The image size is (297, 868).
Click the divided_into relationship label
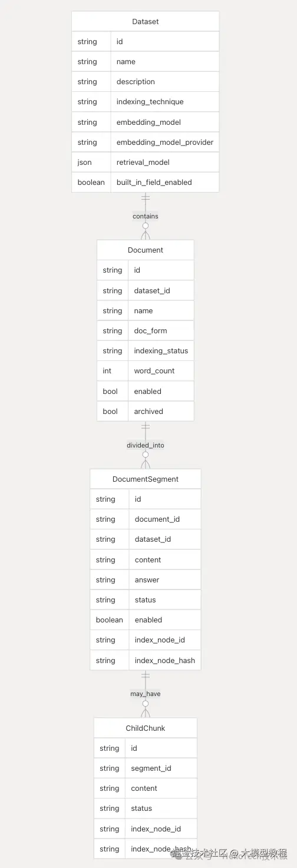(x=146, y=445)
